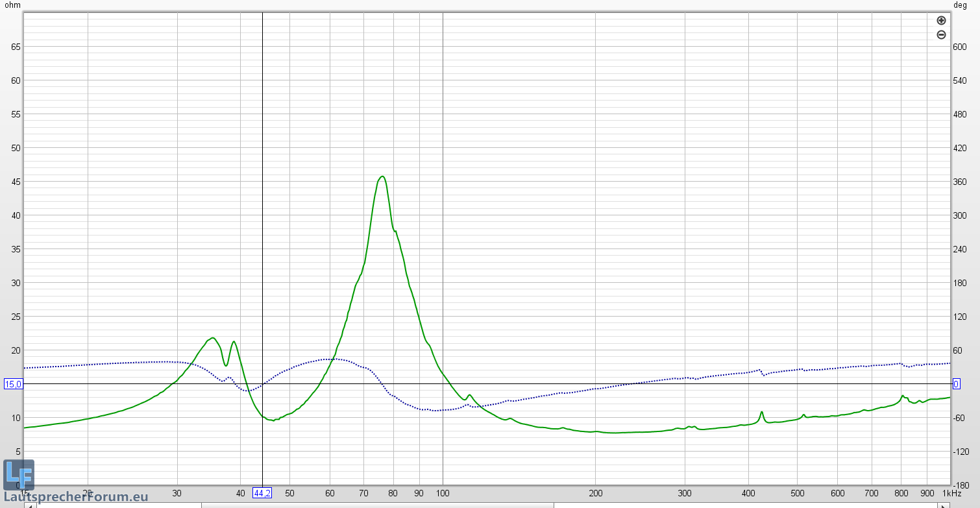Click the 'ohm' axis unit label
Viewport: 980px width, 508px height.
[11, 5]
